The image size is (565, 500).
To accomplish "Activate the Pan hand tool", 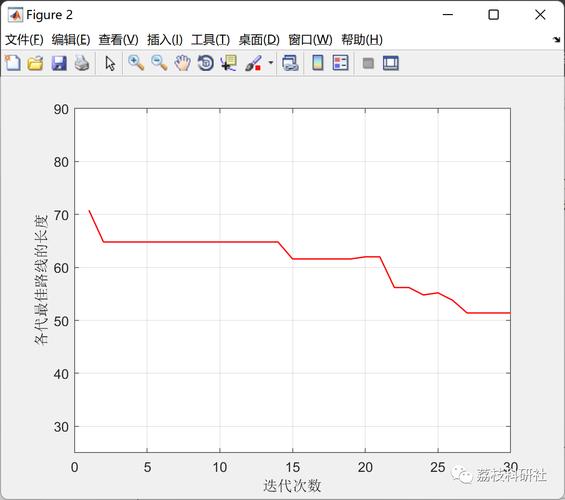I will click(182, 63).
